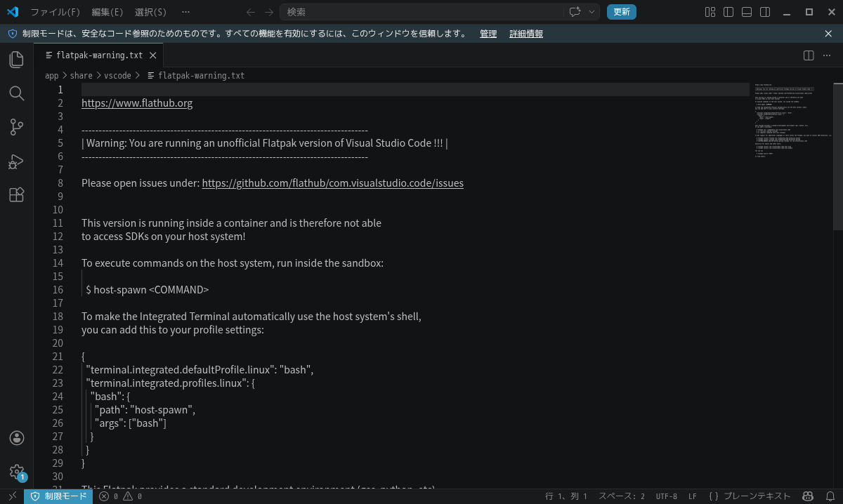Click the split editor right icon
This screenshot has width=843, height=504.
pyautogui.click(x=809, y=55)
